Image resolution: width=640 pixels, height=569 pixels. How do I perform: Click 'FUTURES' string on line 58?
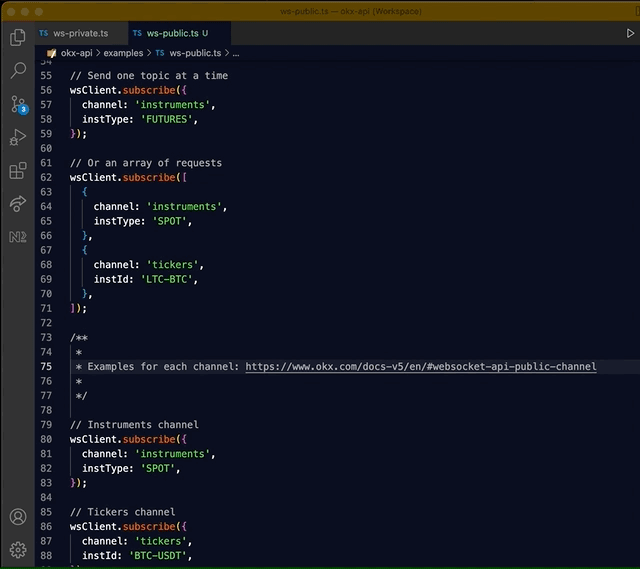point(167,119)
